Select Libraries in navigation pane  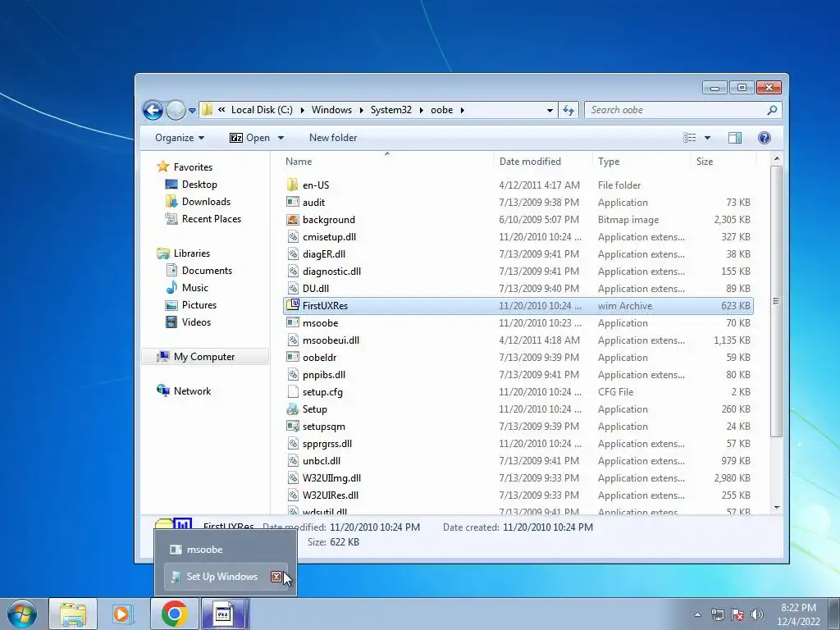(191, 253)
